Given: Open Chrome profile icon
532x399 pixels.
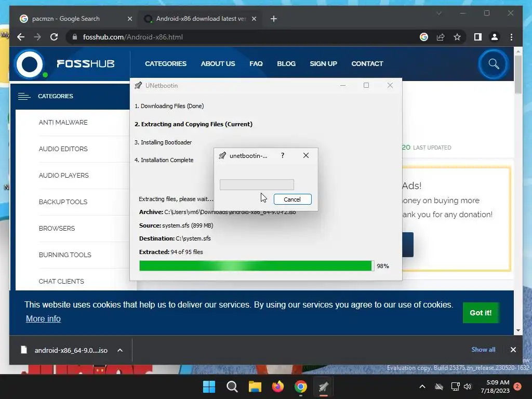Looking at the screenshot, I should [x=495, y=37].
